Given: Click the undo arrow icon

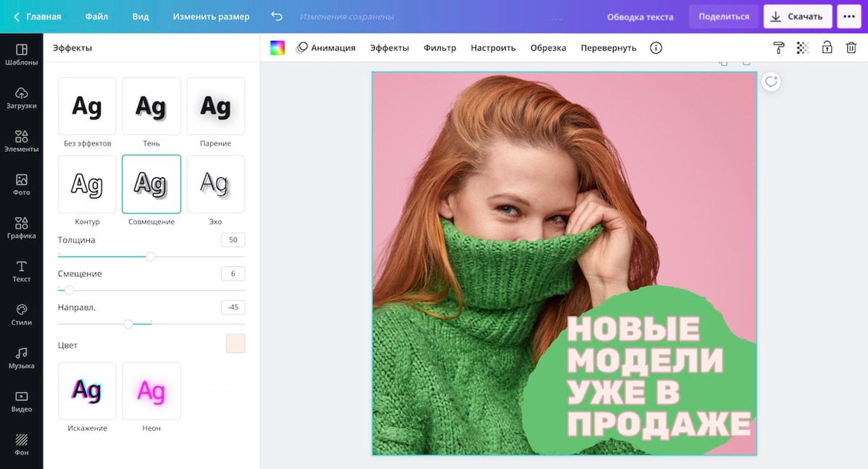Looking at the screenshot, I should click(277, 16).
